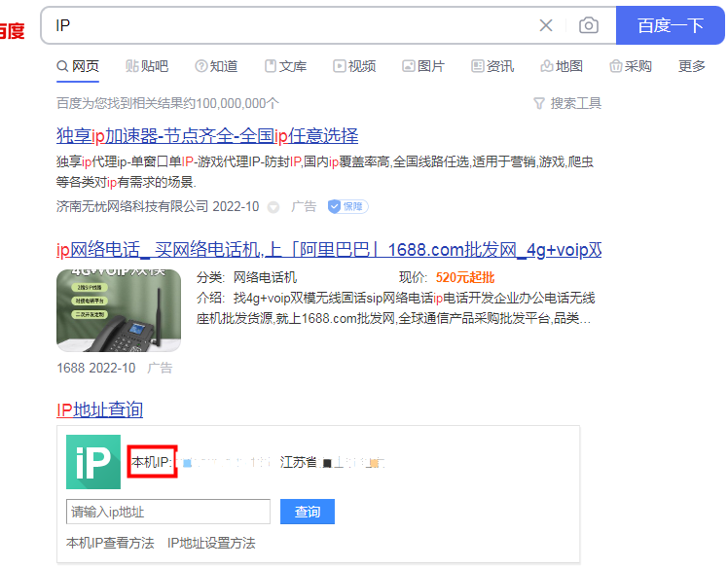
Task: Clear the search box with the X icon
Action: tap(546, 25)
